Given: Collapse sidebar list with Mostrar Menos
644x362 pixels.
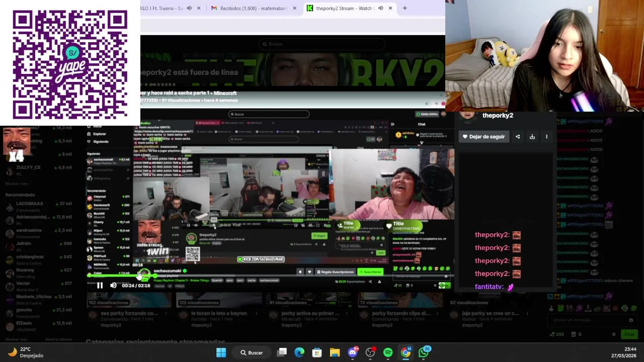Looking at the screenshot, I should pyautogui.click(x=58, y=339).
